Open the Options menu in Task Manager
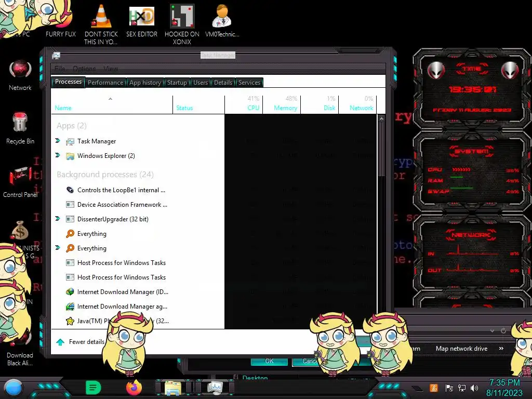 tap(84, 69)
